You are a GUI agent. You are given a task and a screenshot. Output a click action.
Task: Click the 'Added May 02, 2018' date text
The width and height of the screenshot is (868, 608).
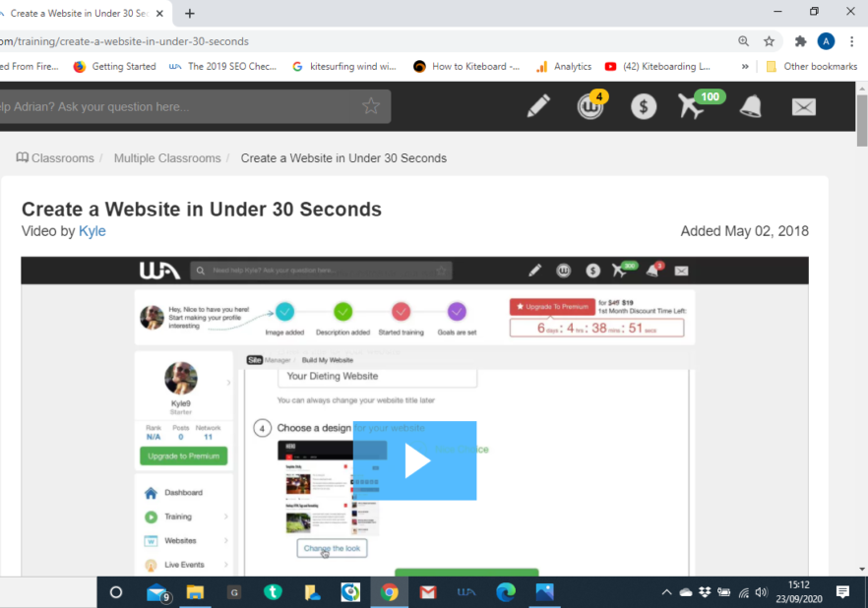[745, 231]
